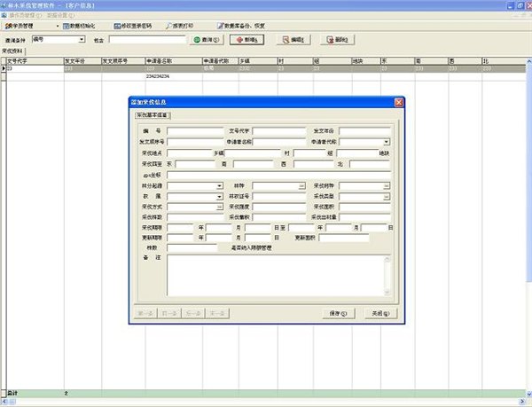Focus the 采伐地点 field
Screen dimensions: 532x407
[190, 153]
